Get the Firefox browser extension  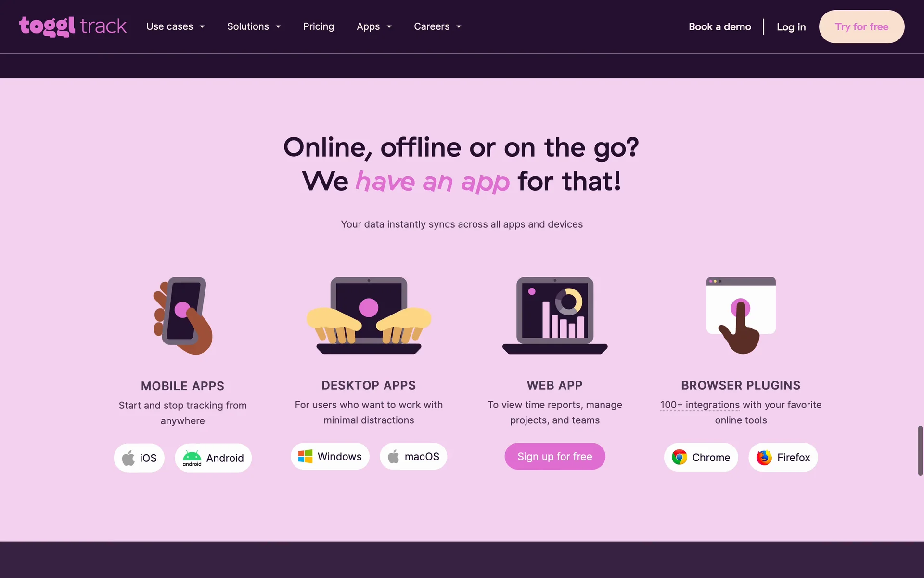pyautogui.click(x=783, y=457)
